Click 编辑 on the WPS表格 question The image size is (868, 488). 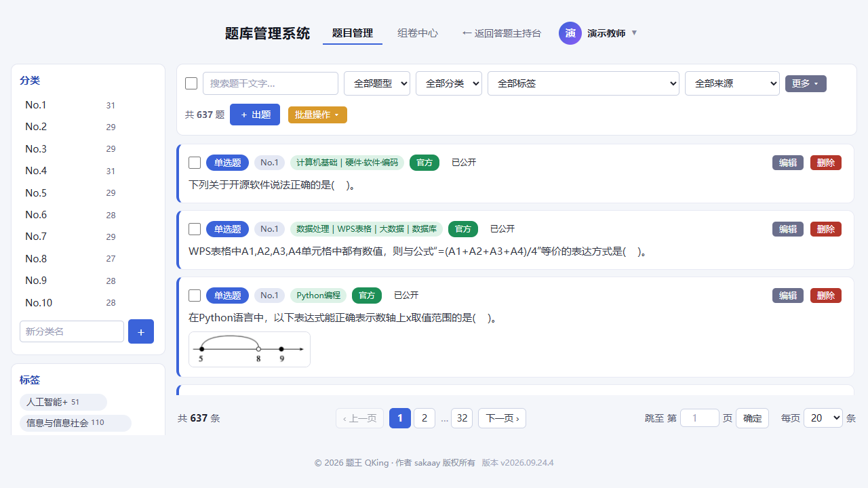(788, 229)
